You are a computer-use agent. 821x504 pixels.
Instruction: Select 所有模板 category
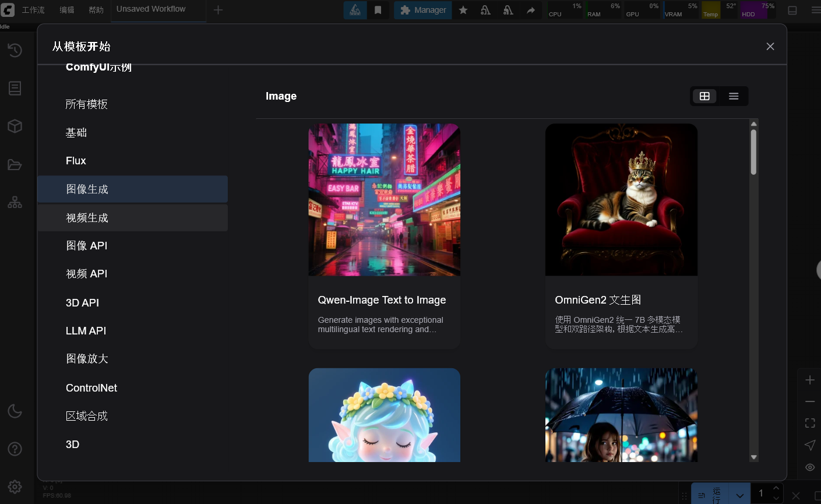(133, 104)
